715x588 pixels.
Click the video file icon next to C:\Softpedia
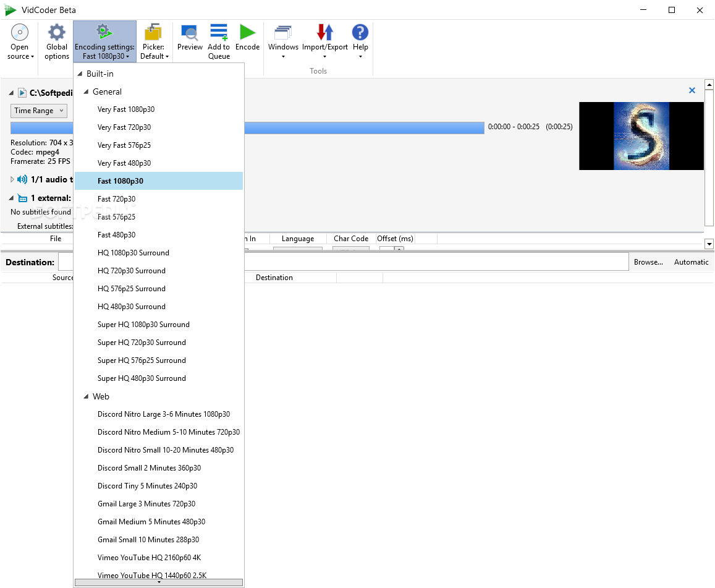[22, 93]
